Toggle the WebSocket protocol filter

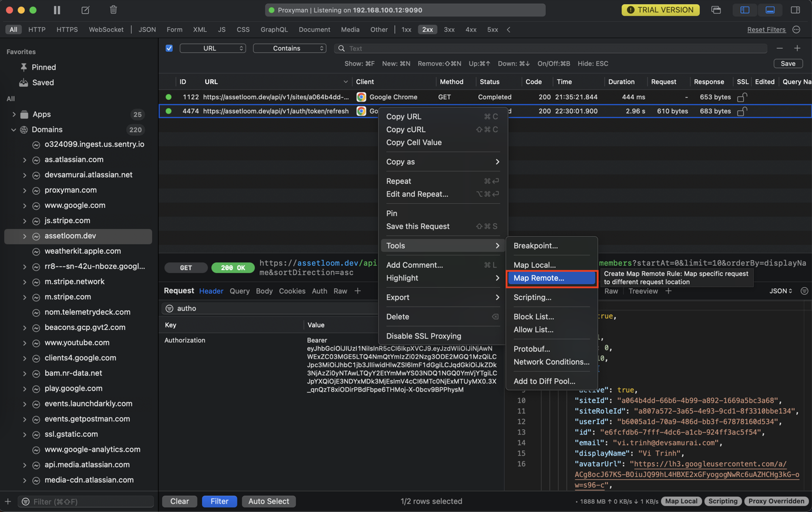106,29
